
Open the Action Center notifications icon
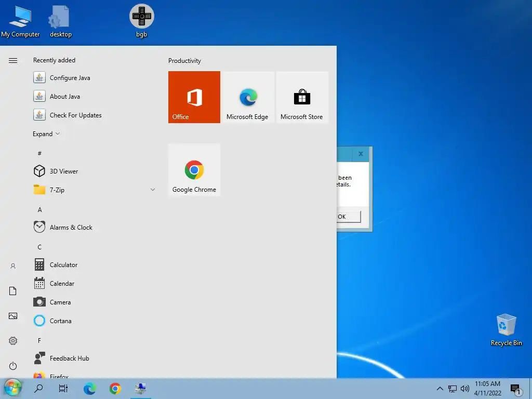click(516, 390)
